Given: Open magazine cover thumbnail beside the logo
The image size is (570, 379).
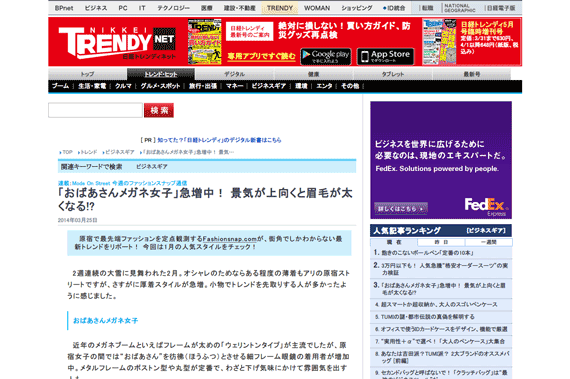Looking at the screenshot, I should click(204, 41).
